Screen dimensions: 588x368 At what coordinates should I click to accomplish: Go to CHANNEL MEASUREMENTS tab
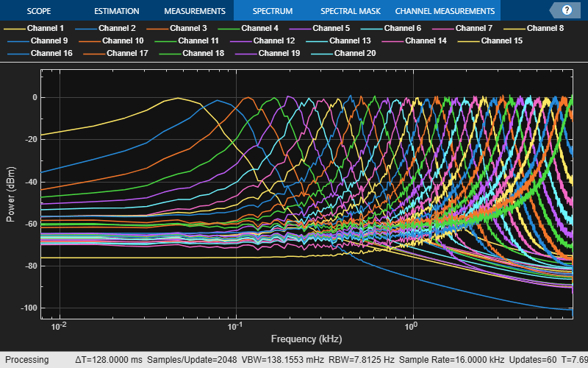coord(445,11)
